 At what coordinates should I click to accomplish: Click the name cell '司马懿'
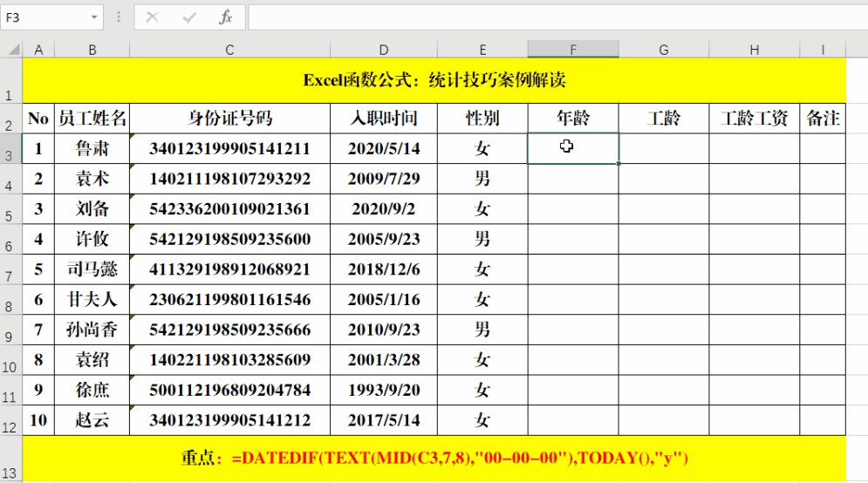tap(92, 269)
